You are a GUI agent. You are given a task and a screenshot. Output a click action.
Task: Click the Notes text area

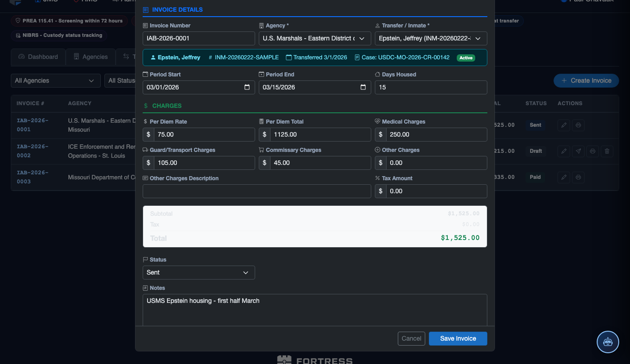[315, 310]
